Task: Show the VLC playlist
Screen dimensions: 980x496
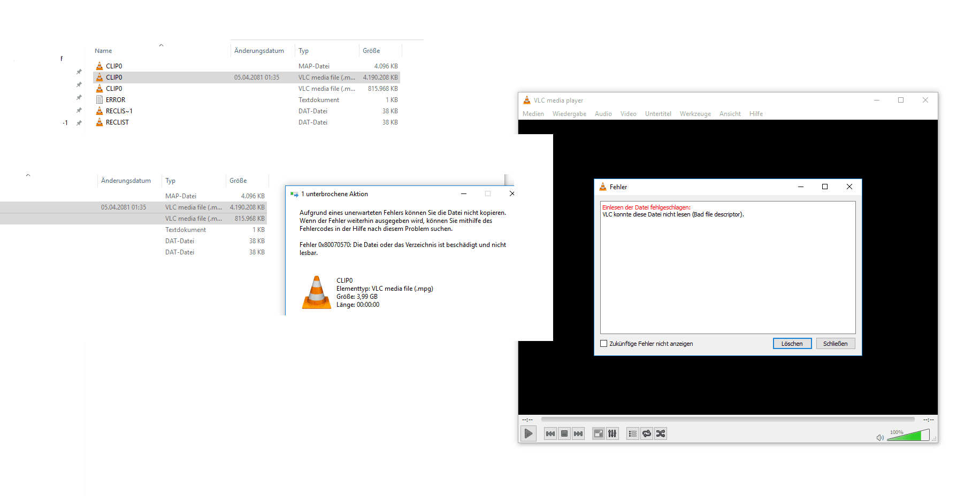Action: [633, 433]
